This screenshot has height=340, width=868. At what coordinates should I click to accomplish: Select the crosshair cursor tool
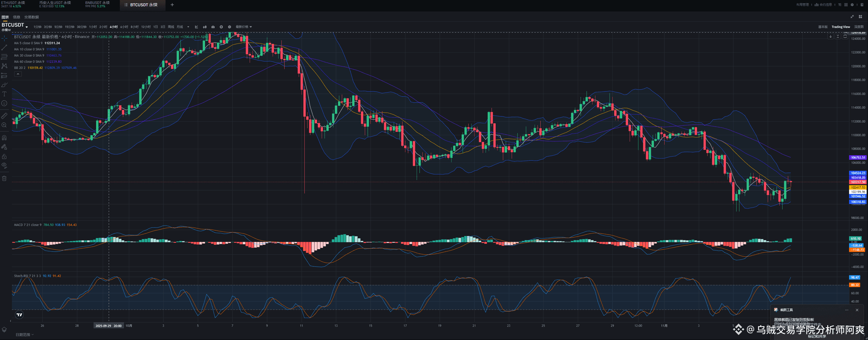pos(4,38)
